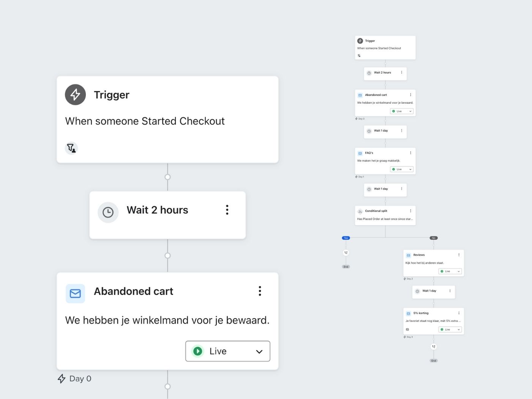Click the envelope icon on large Abandoned cart card
The width and height of the screenshot is (532, 399).
(75, 293)
